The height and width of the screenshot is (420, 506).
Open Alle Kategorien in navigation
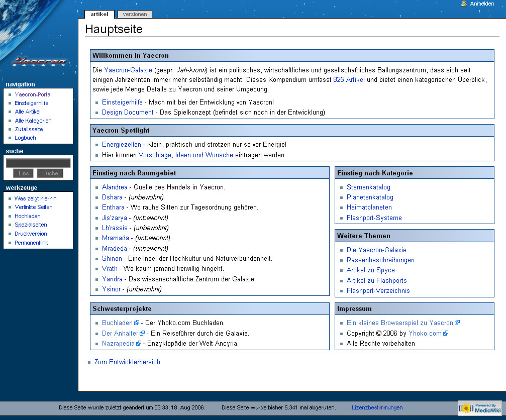33,121
